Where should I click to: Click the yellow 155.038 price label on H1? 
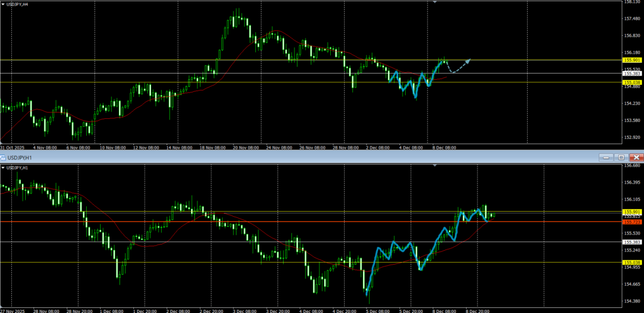pyautogui.click(x=631, y=262)
